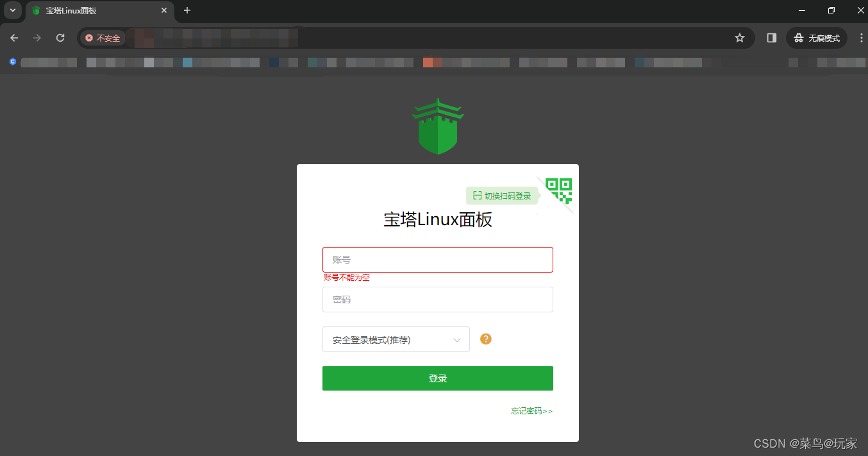Open the 忘记密码>> link

531,411
